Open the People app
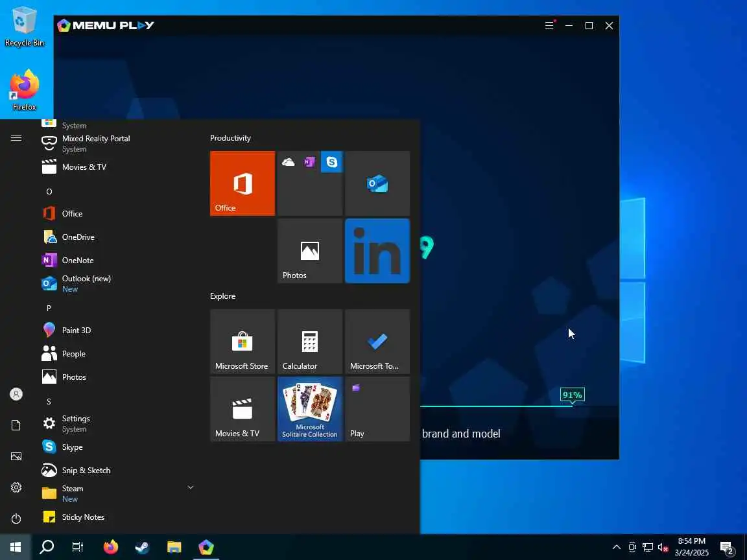Viewport: 747px width, 560px height. pyautogui.click(x=117, y=353)
